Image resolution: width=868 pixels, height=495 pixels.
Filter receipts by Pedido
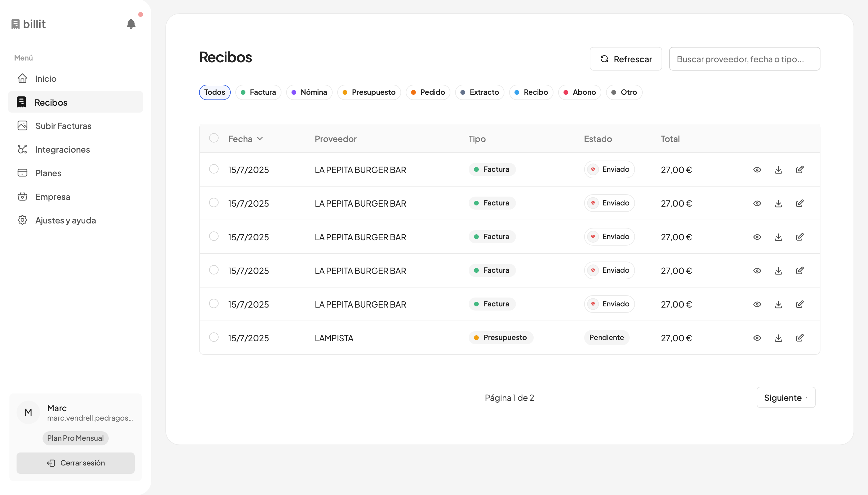pos(428,92)
